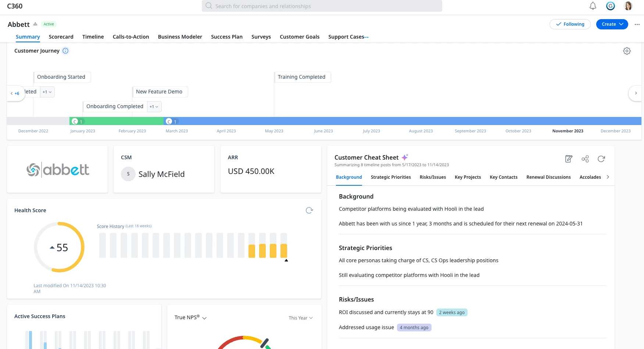Open the Support Cases tab

tap(346, 37)
